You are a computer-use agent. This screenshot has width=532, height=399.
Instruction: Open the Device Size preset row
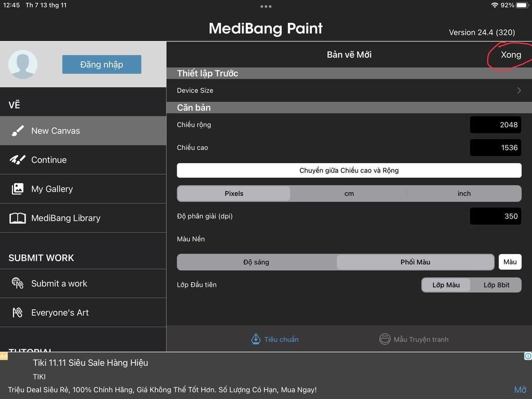click(349, 90)
